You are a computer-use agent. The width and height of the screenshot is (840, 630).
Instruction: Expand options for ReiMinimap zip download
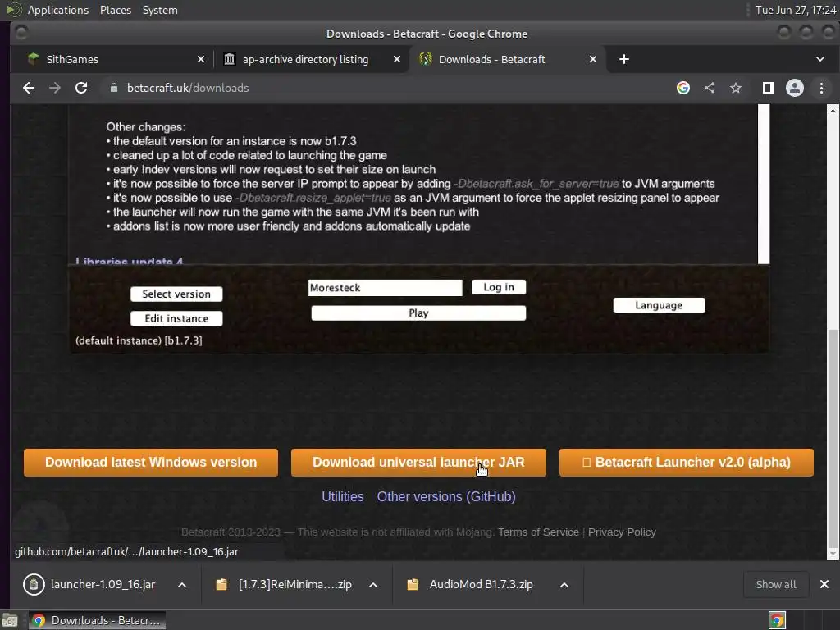click(x=373, y=584)
